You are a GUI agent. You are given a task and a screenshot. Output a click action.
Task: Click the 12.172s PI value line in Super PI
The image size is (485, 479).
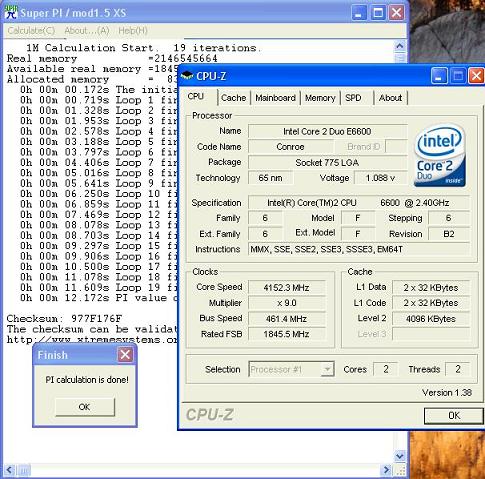pos(99,298)
